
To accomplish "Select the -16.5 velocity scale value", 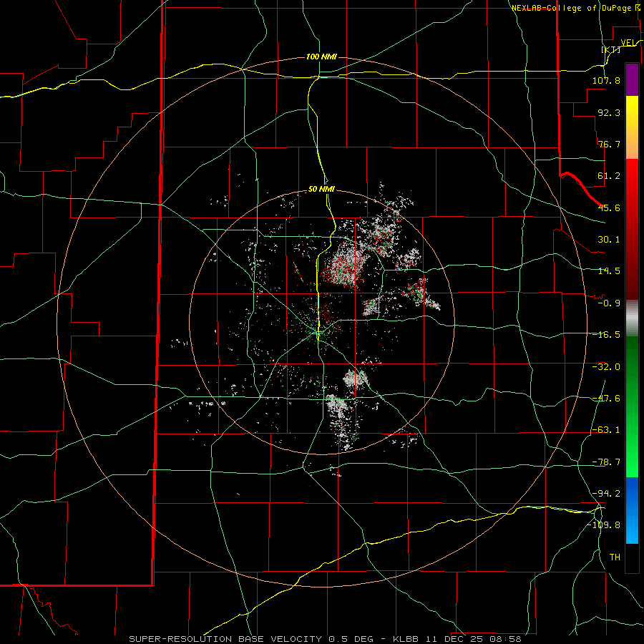I will [x=606, y=335].
